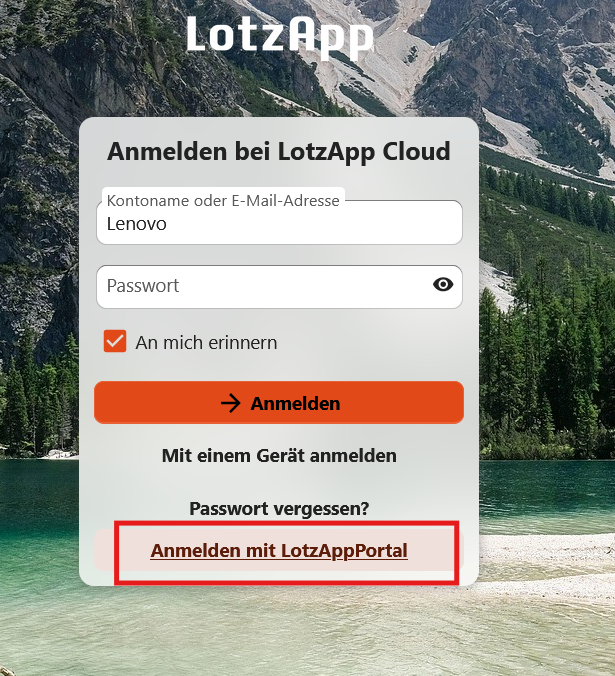Open the Passwort vergessen? link
This screenshot has width=615, height=676.
click(279, 509)
